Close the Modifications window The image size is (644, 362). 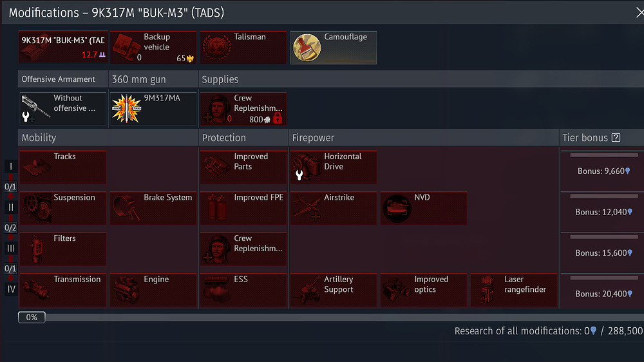640,13
